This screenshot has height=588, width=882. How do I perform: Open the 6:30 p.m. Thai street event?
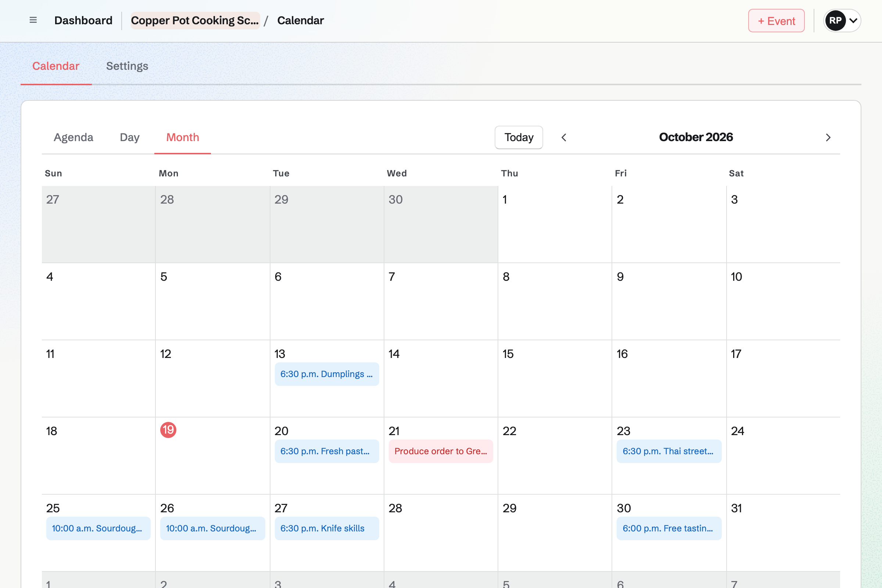point(669,451)
